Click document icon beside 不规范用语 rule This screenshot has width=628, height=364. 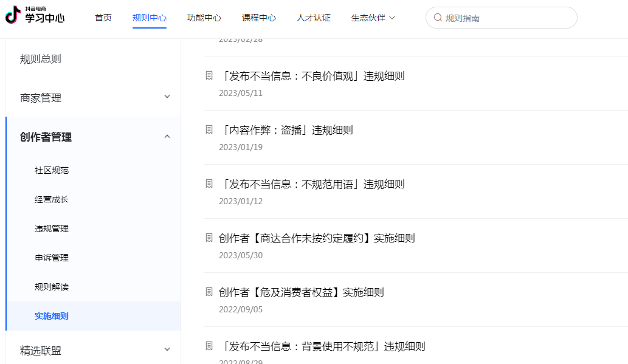pos(209,184)
